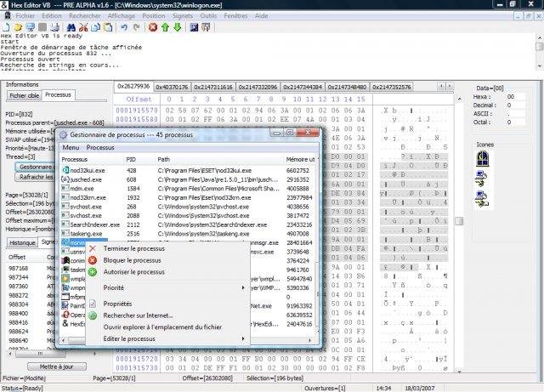Click the Rafraichir les button
The height and width of the screenshot is (392, 544).
coord(36,177)
